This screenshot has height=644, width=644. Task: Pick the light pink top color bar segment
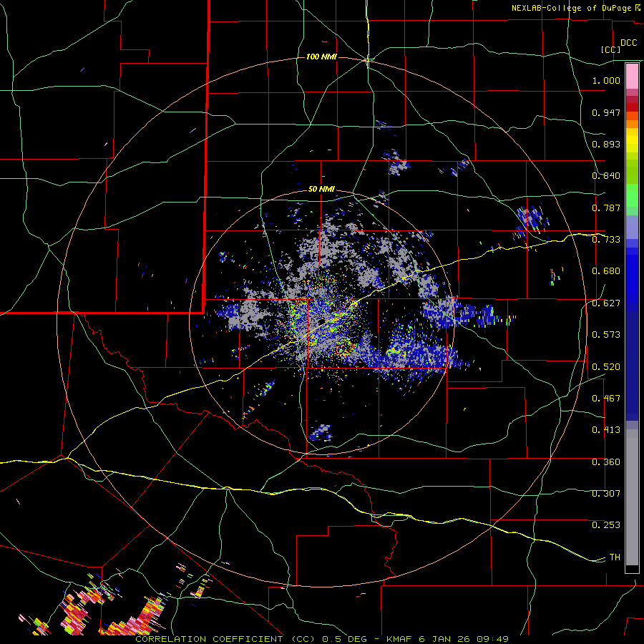click(632, 77)
